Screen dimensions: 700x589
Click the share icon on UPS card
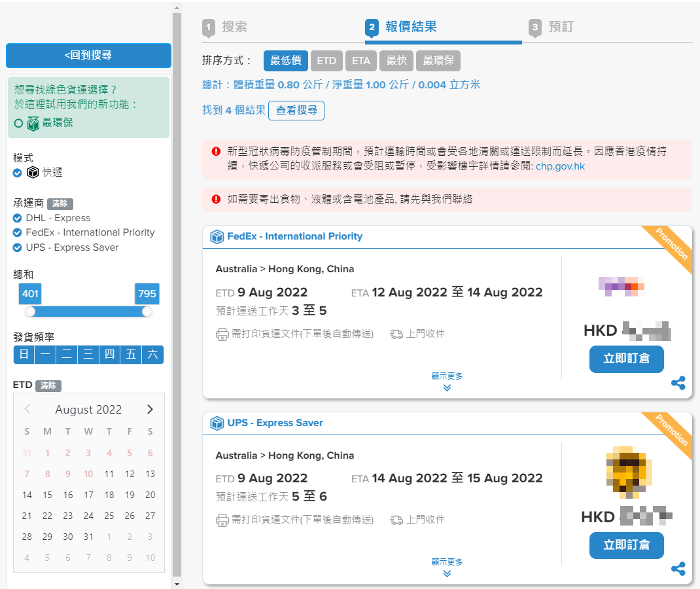tap(678, 569)
